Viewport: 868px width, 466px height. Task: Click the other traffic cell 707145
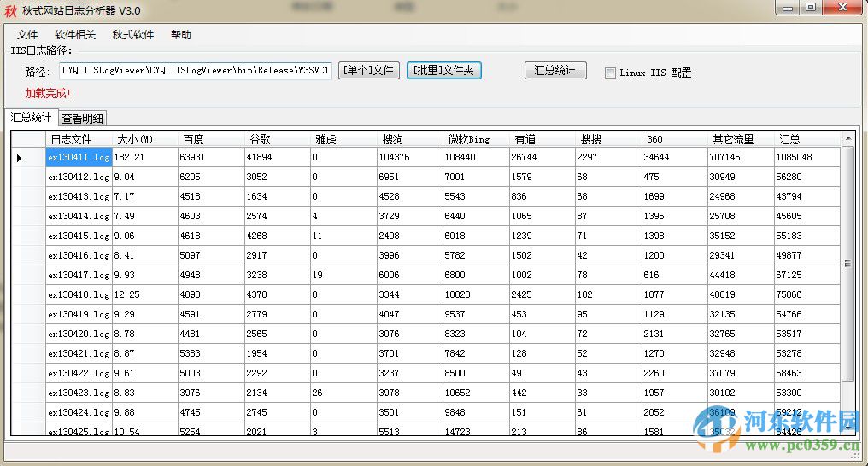[x=742, y=158]
